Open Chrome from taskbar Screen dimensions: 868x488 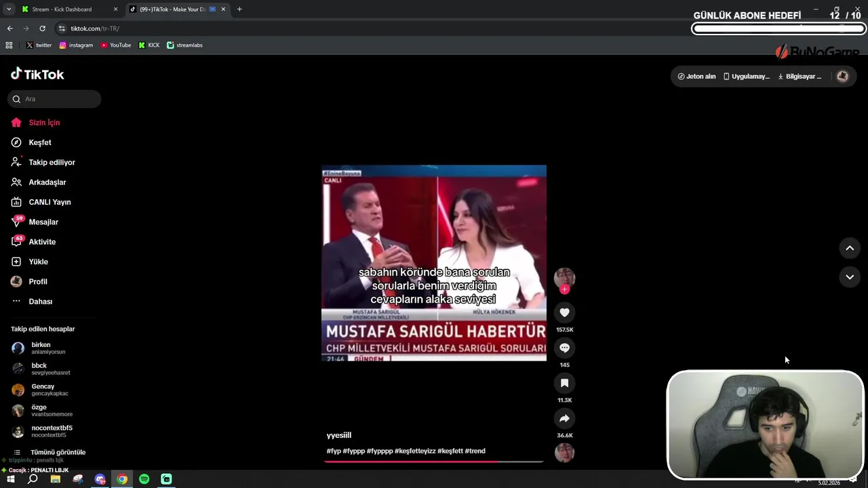tap(122, 479)
